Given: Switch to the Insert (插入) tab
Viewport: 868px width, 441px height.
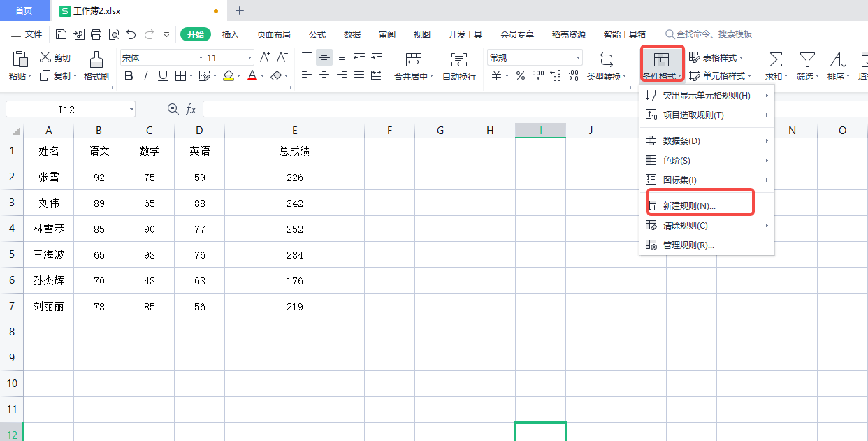Looking at the screenshot, I should (231, 34).
